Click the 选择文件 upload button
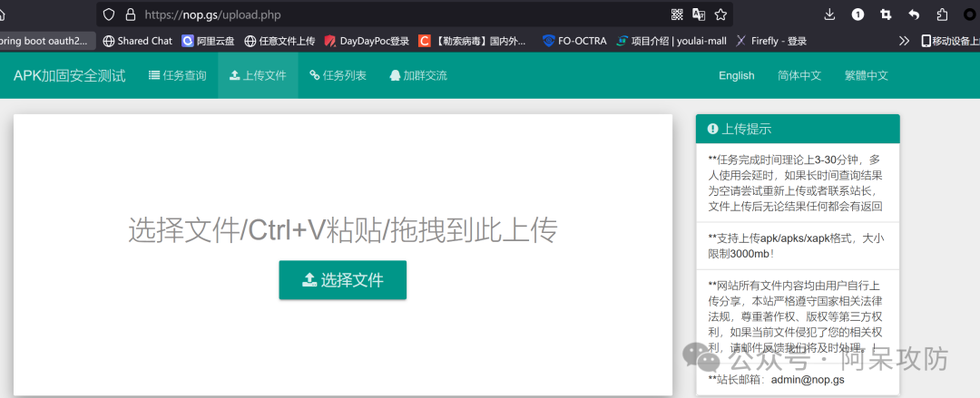Image resolution: width=980 pixels, height=398 pixels. click(x=342, y=280)
